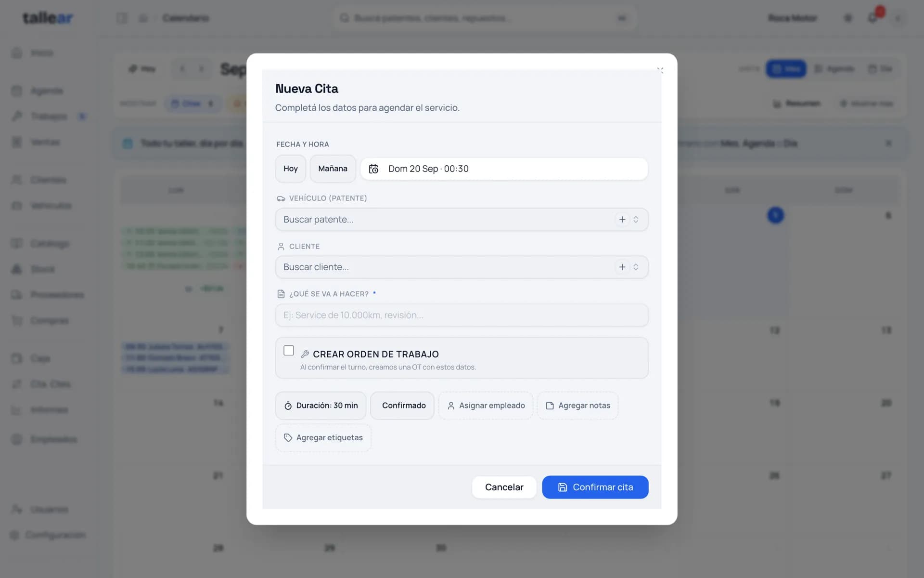Select the Mañana quick date option
Viewport: 924px width, 578px height.
(333, 169)
